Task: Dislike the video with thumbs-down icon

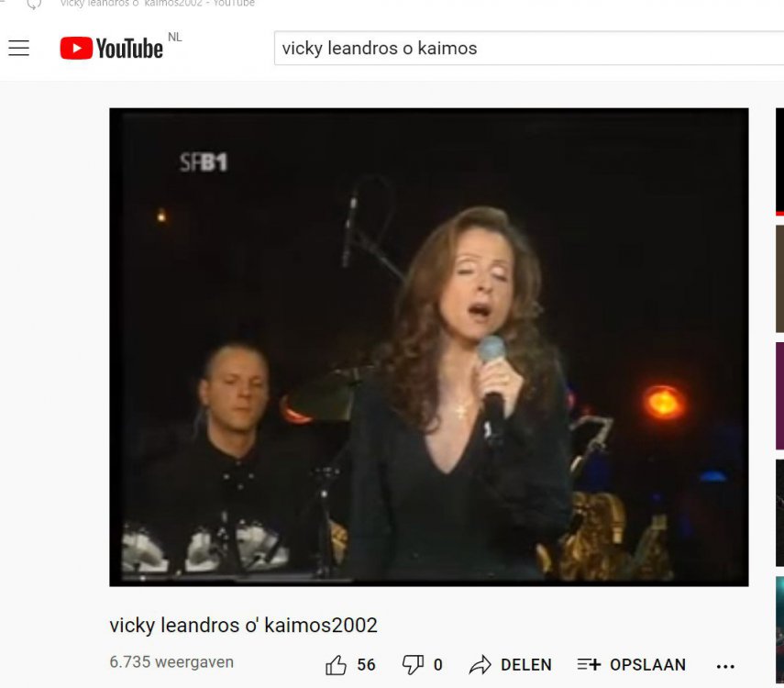Action: (413, 665)
